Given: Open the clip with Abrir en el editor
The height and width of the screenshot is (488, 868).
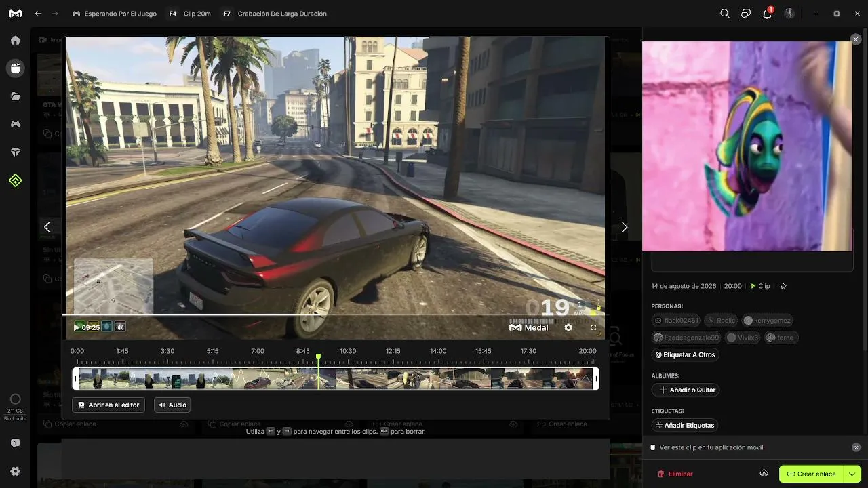Looking at the screenshot, I should (x=108, y=405).
